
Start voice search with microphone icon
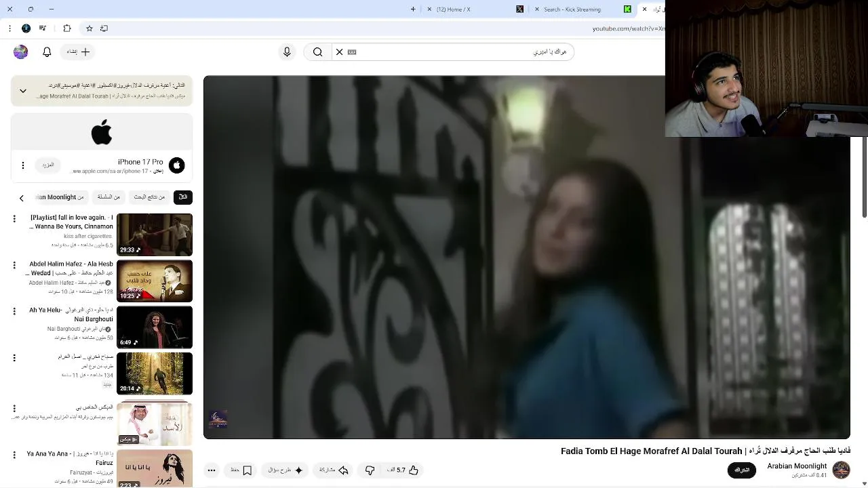(287, 52)
